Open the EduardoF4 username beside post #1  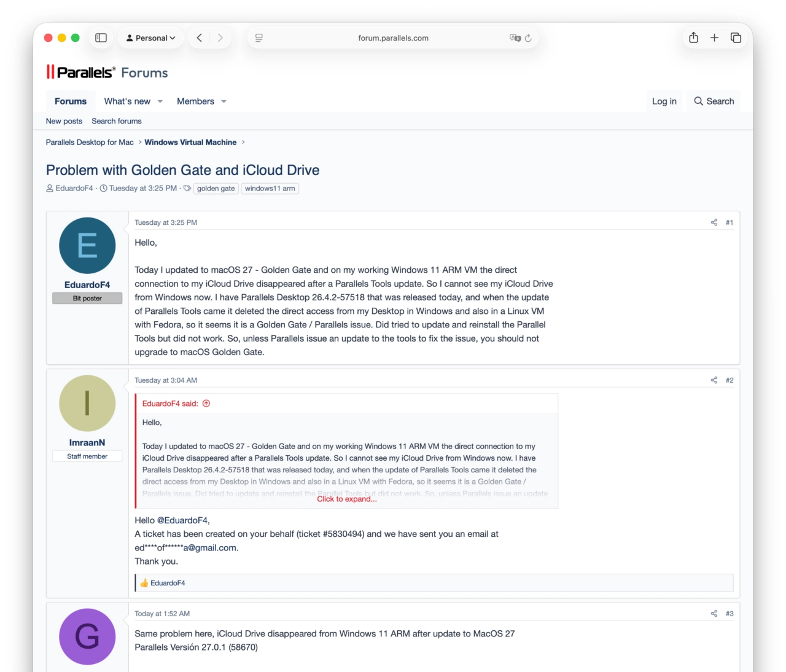point(87,285)
